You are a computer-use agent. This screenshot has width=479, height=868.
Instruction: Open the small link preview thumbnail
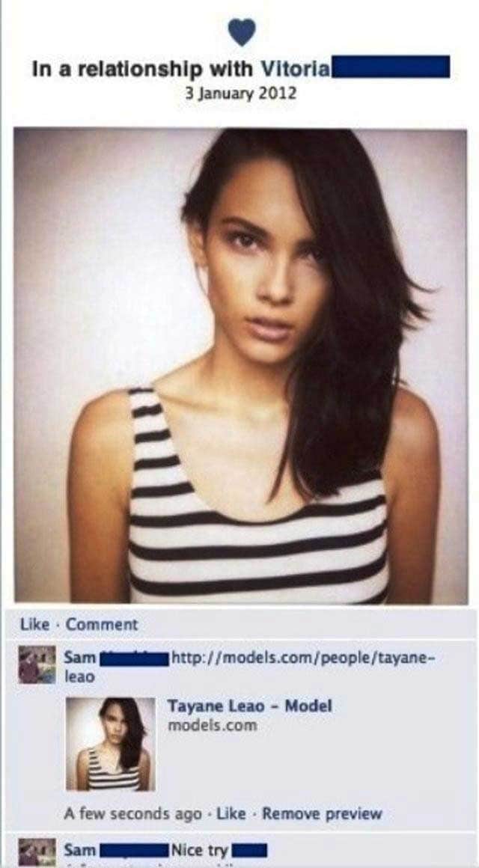[111, 744]
